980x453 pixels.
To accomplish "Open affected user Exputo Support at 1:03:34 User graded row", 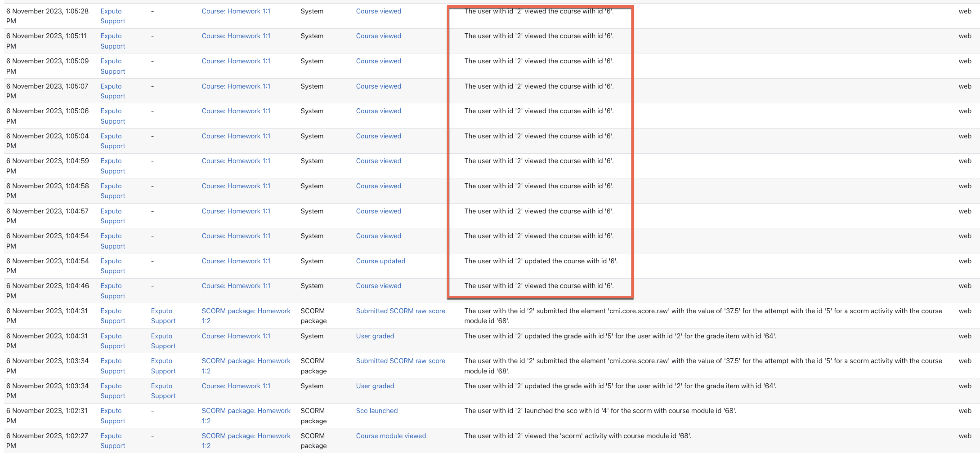I will (163, 391).
